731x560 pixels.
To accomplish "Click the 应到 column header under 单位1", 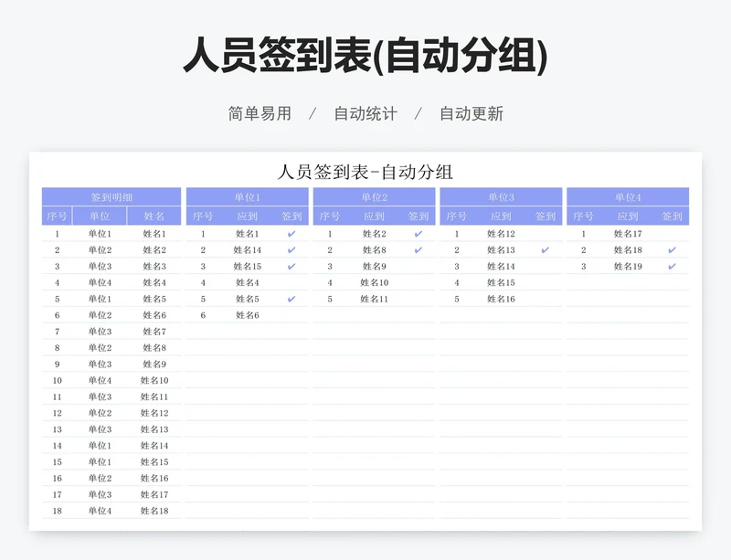I will 247,216.
